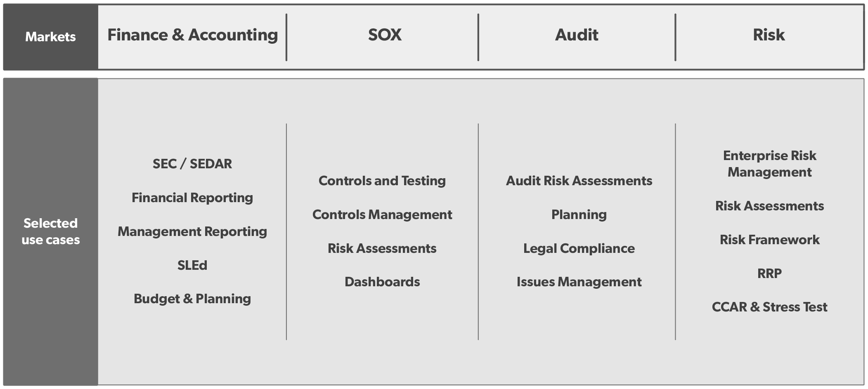Click the Selected use cases label
Screen dimensions: 868x389
coord(50,231)
